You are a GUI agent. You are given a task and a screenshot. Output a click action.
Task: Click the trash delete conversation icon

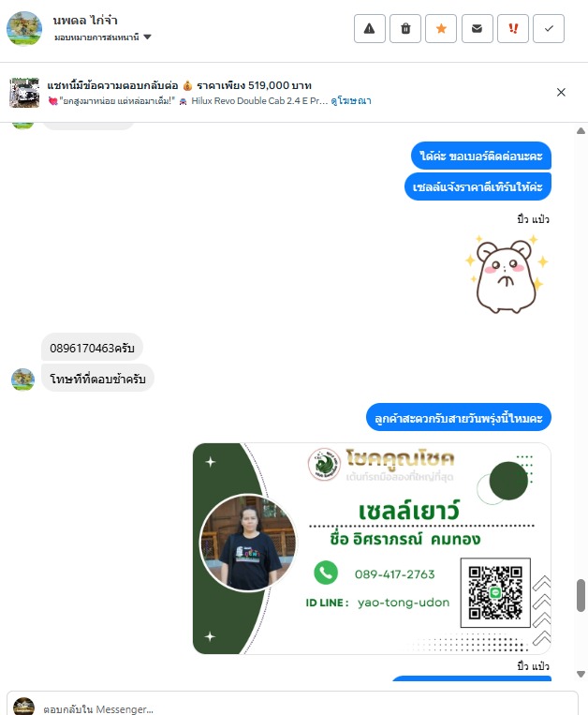click(405, 29)
